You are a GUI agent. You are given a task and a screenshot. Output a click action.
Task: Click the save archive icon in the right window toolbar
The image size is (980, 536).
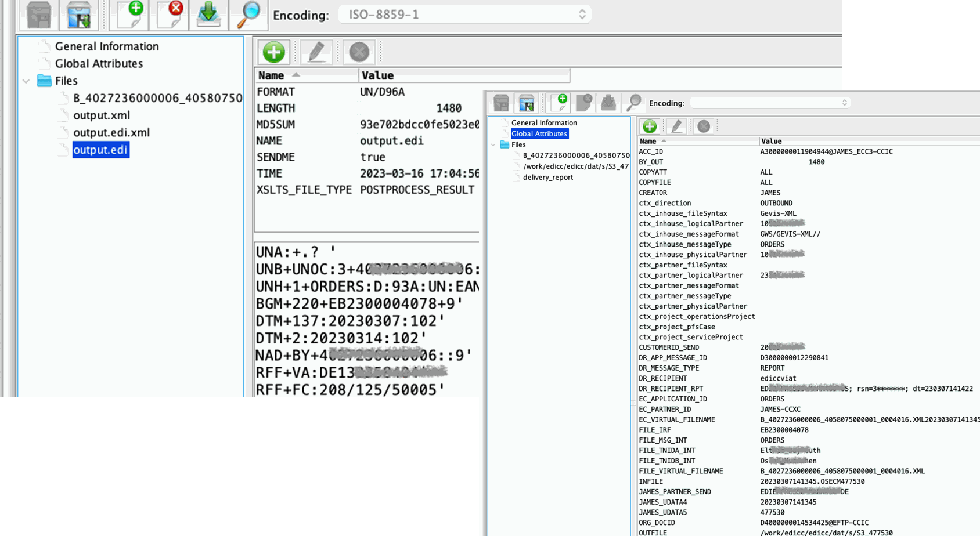(527, 103)
